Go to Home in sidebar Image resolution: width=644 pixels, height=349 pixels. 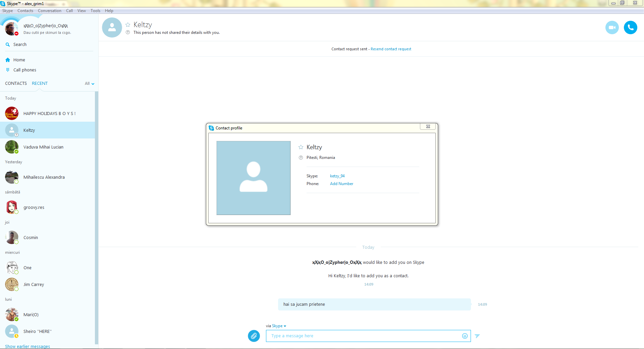19,60
